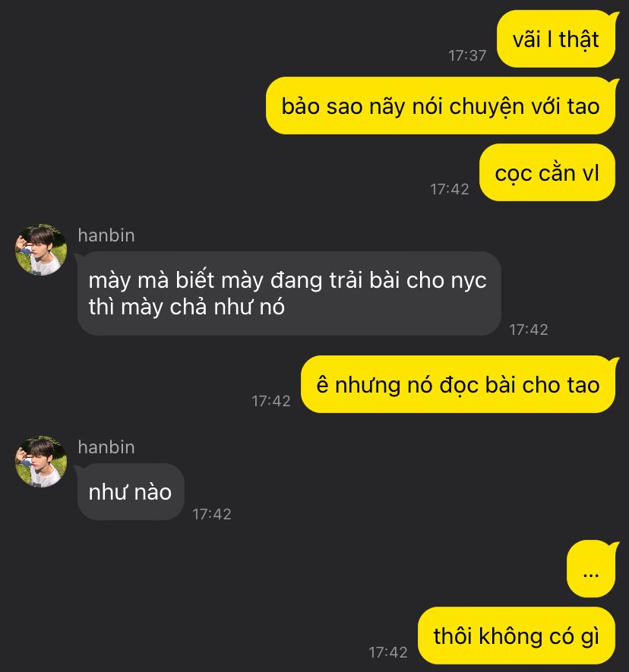Screen dimensions: 629x672
Task: Tap the timestamp after 'như nào'
Action: tap(212, 514)
